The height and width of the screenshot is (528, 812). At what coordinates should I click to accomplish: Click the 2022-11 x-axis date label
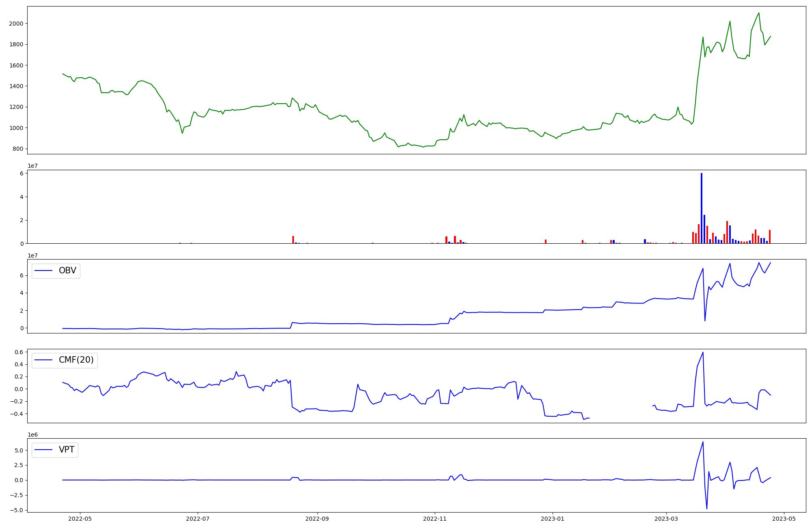pos(435,518)
